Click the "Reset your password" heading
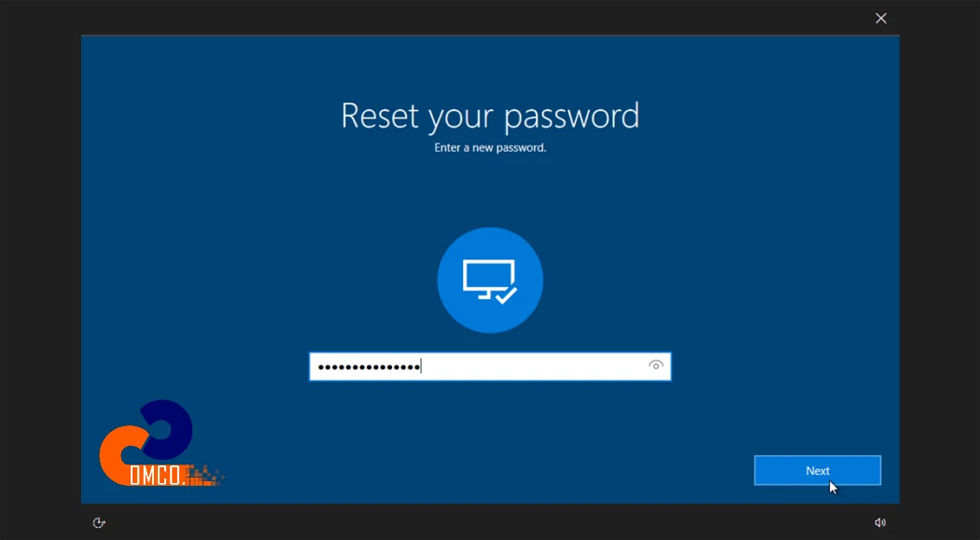 tap(490, 117)
